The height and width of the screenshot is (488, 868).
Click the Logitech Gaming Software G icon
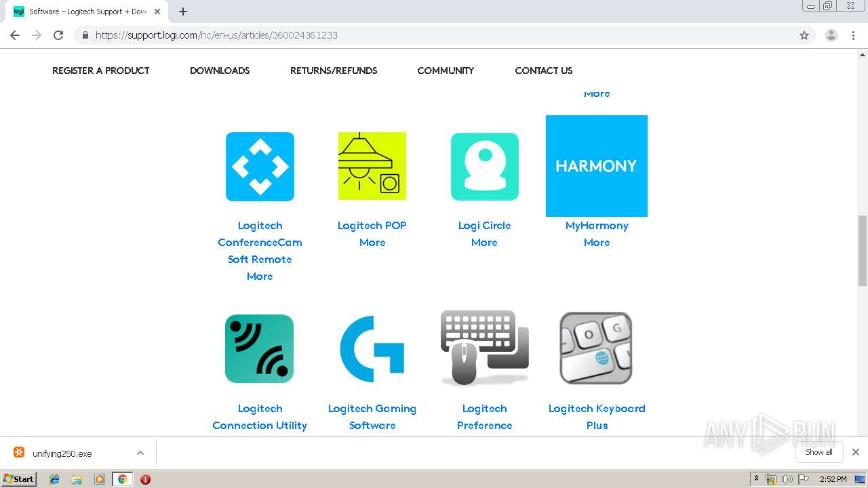point(372,349)
